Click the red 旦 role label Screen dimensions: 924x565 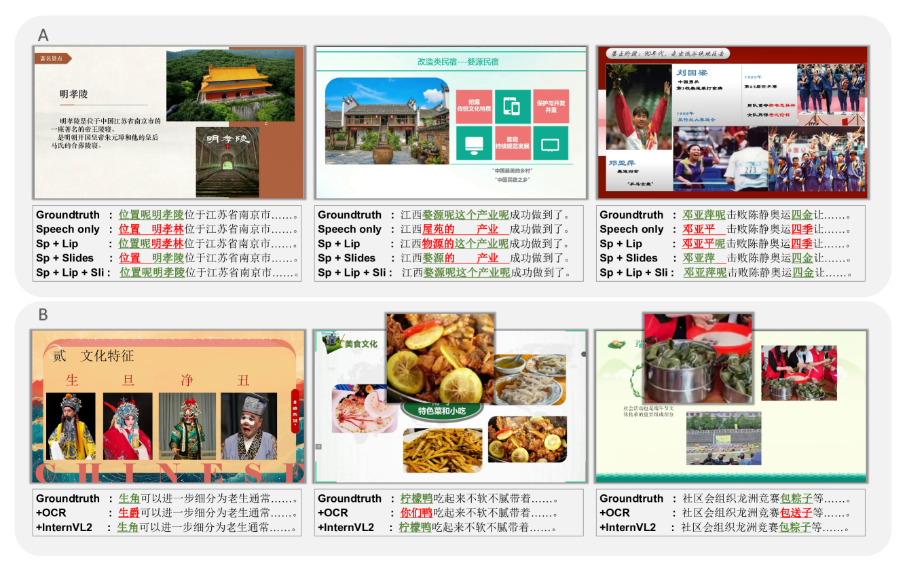128,380
